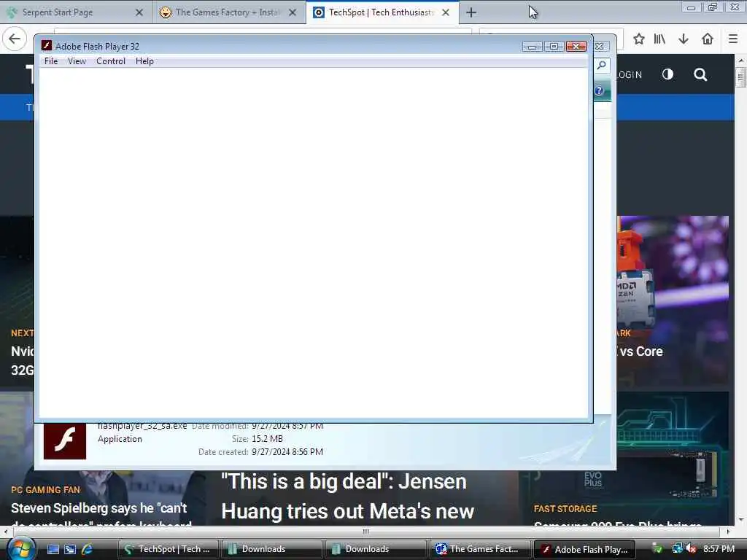This screenshot has width=747, height=560.
Task: Close the Serpent Start Page tab
Action: tap(139, 12)
